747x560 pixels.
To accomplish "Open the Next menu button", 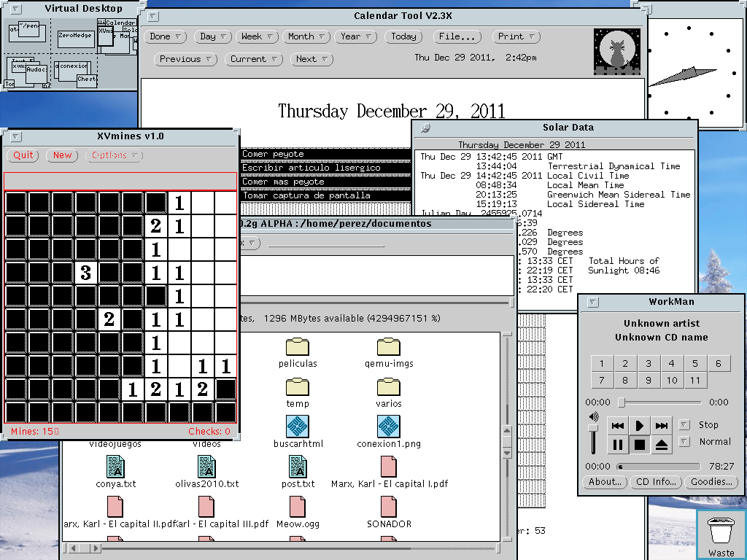I will [311, 60].
